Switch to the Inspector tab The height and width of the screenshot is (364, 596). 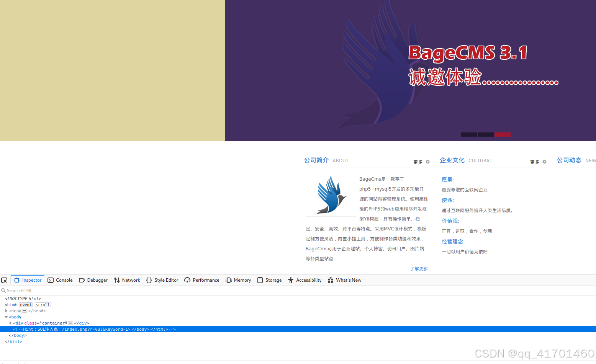click(x=28, y=280)
